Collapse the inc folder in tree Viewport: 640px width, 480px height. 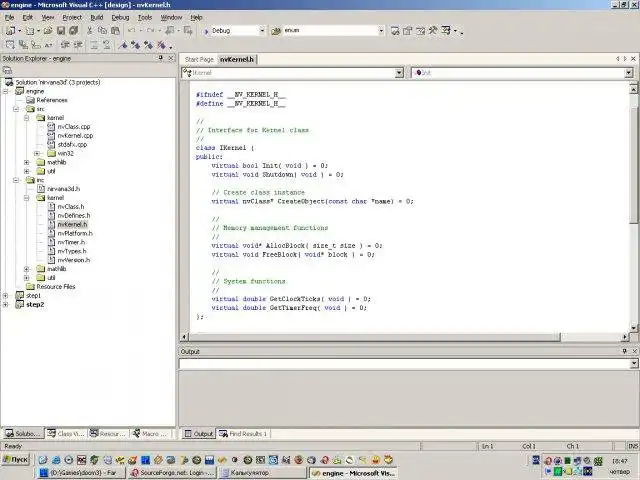[x=16, y=180]
